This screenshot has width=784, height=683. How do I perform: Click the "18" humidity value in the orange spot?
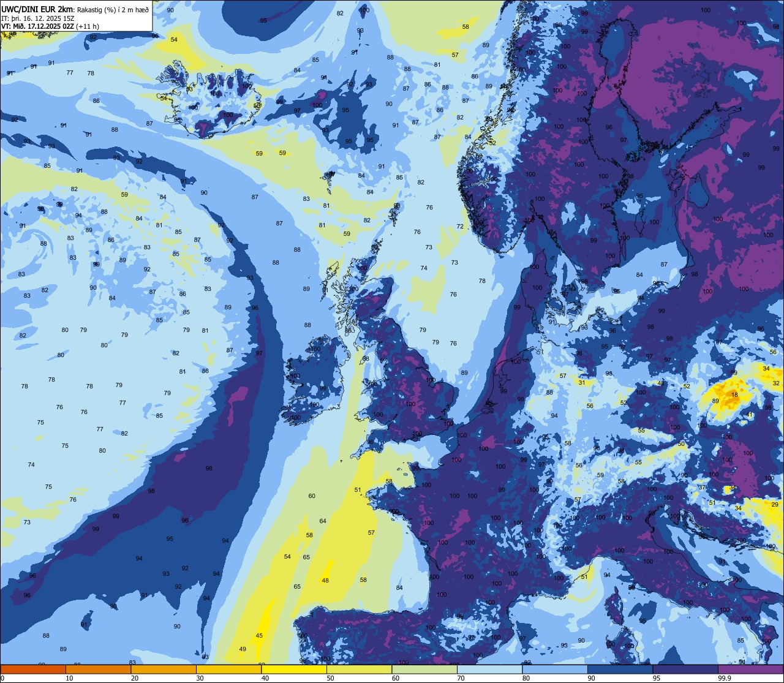734,395
